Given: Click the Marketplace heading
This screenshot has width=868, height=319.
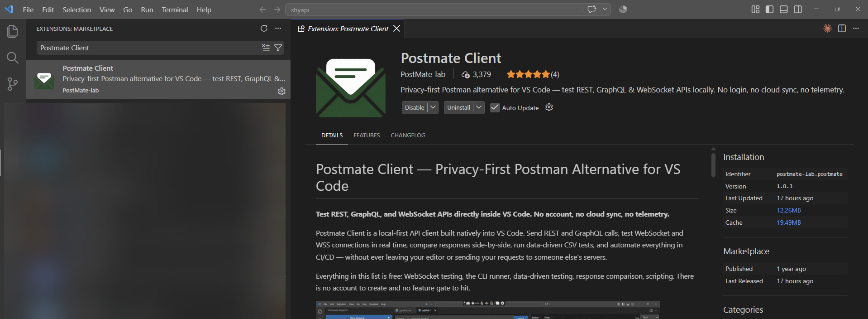Looking at the screenshot, I should point(746,251).
